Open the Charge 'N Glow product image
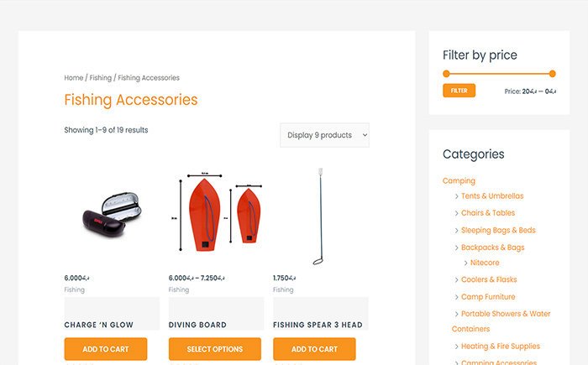The width and height of the screenshot is (588, 365). 112,216
